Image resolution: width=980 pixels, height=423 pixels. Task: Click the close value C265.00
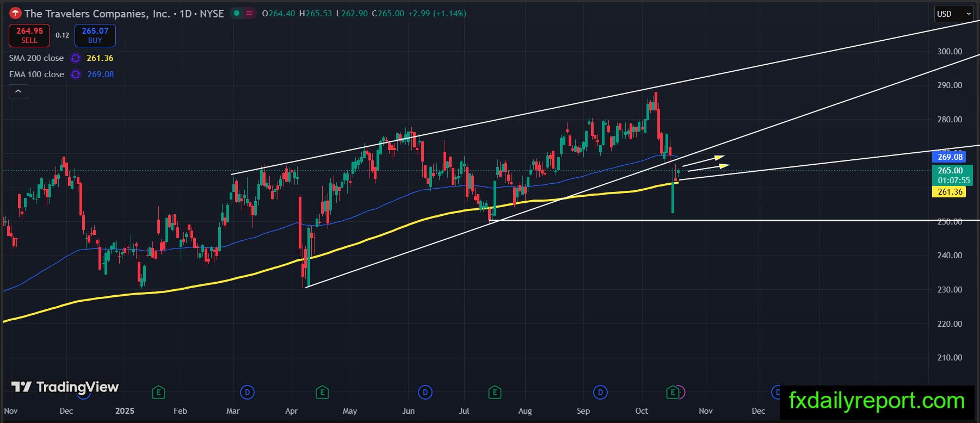[388, 14]
